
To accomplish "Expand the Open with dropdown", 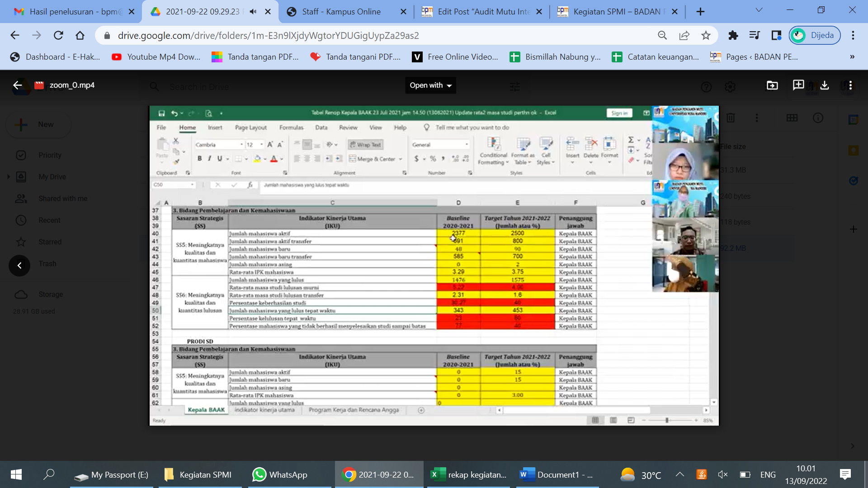I will pyautogui.click(x=430, y=85).
